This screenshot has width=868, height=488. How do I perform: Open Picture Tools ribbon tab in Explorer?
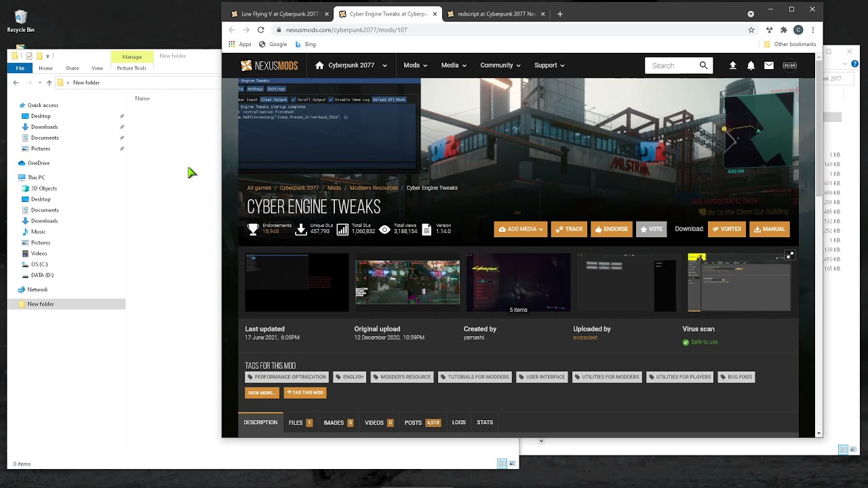(132, 68)
